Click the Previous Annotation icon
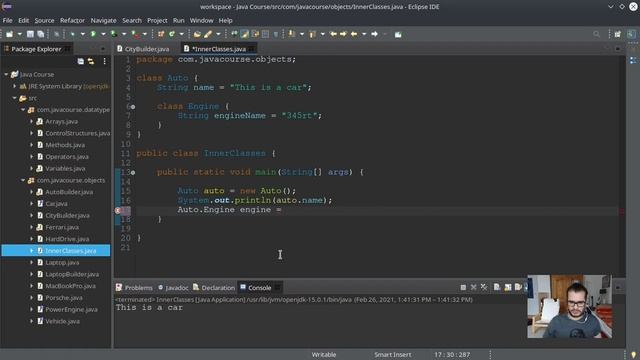Screen dimensions: 640x360 313,34
